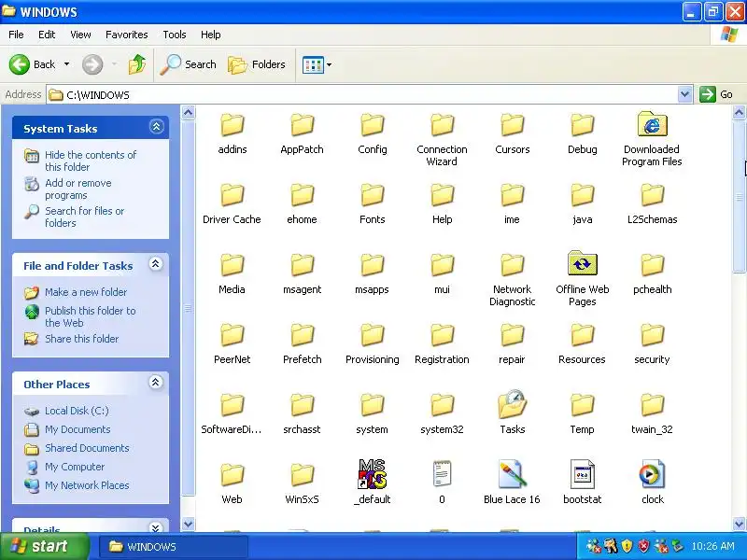The width and height of the screenshot is (747, 560).
Task: Click the WINDOWS taskbar button
Action: pos(174,547)
